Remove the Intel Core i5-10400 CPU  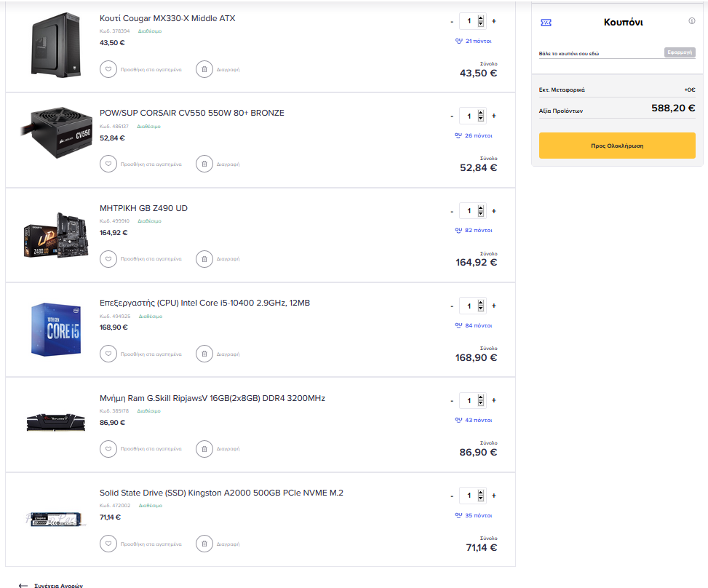click(x=204, y=354)
